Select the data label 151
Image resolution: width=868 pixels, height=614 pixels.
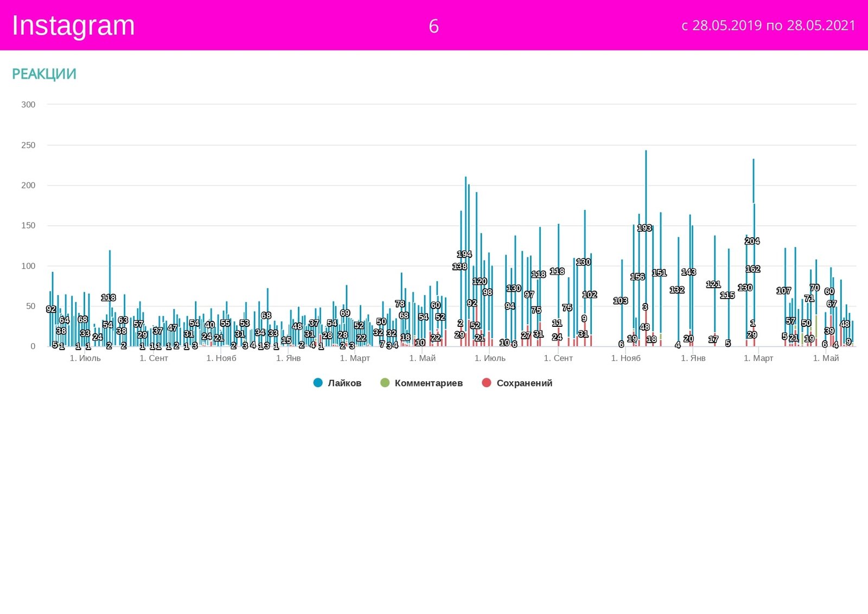659,273
